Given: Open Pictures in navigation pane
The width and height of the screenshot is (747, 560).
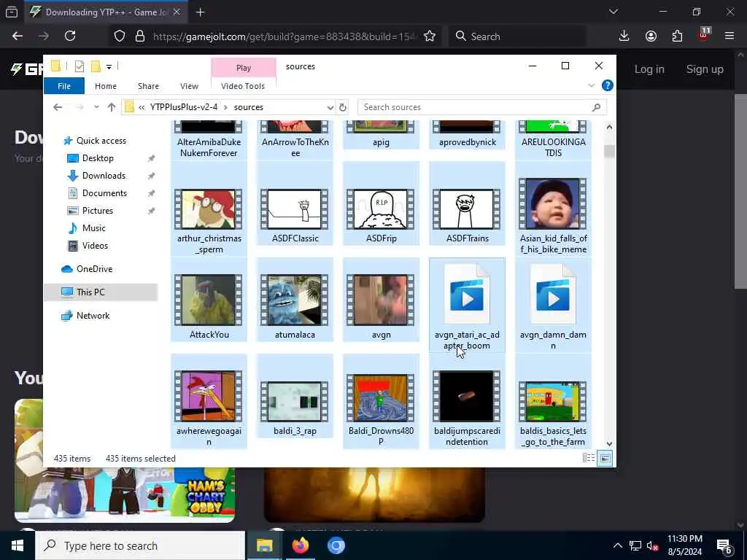Looking at the screenshot, I should pyautogui.click(x=97, y=211).
